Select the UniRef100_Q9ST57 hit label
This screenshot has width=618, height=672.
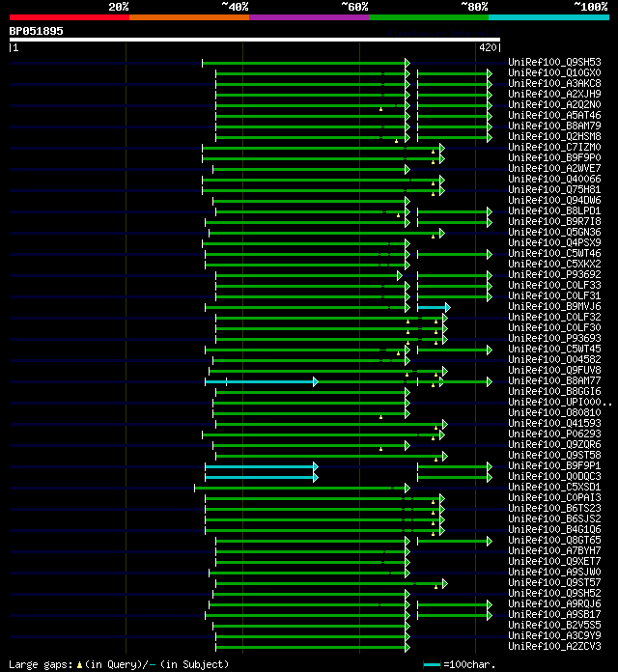pos(554,583)
